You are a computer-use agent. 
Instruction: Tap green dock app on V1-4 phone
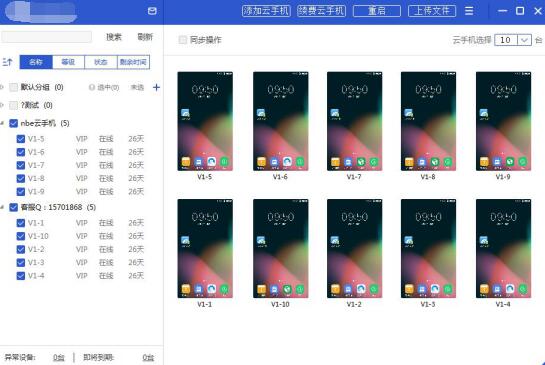(523, 289)
